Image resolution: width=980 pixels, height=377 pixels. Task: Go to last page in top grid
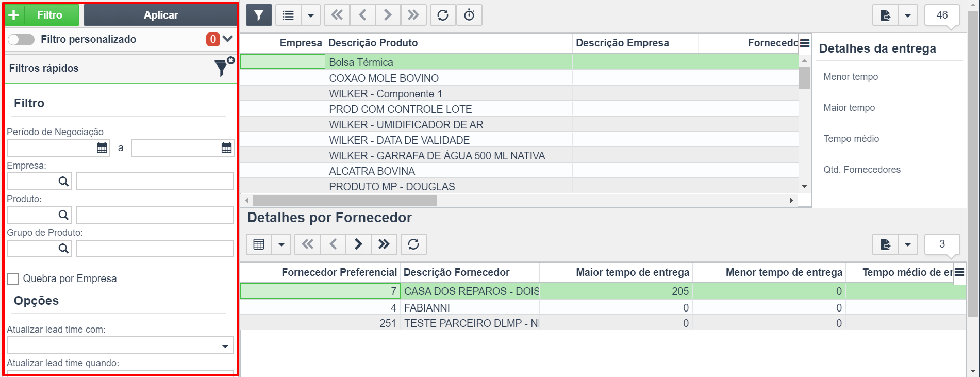pos(413,15)
